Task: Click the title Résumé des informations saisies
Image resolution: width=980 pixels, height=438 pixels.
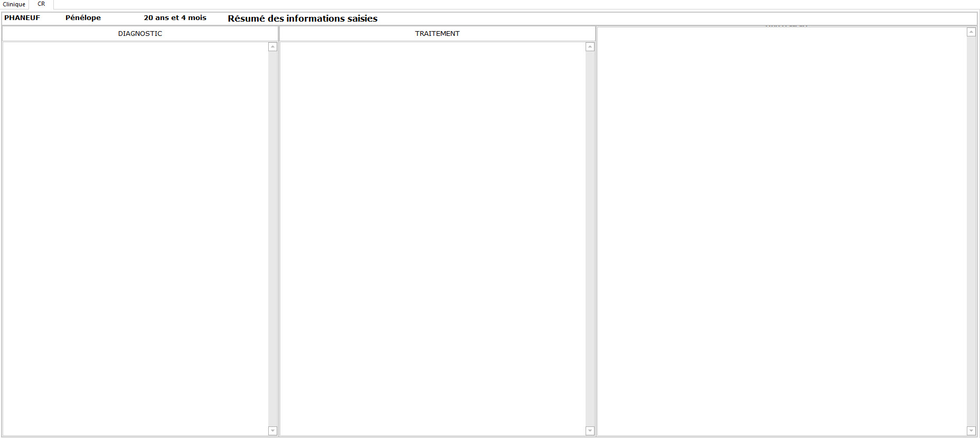Action: tap(303, 18)
